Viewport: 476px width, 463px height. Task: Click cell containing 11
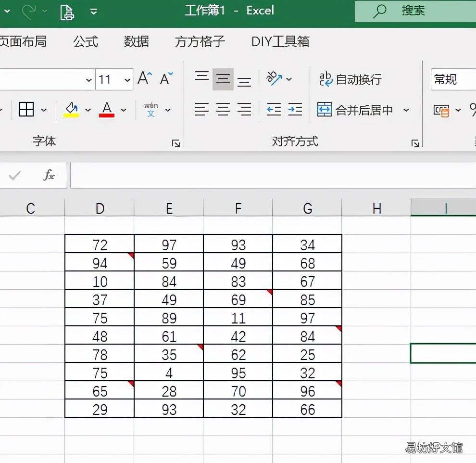pos(238,317)
